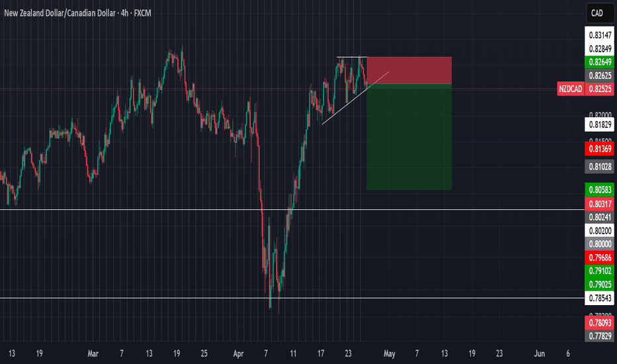Click the gray 0.80000 price label

pos(600,244)
